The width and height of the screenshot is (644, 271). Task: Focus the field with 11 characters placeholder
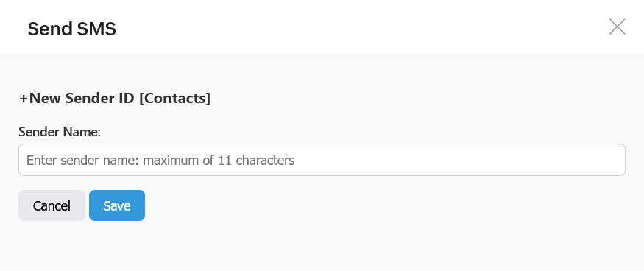click(x=322, y=160)
